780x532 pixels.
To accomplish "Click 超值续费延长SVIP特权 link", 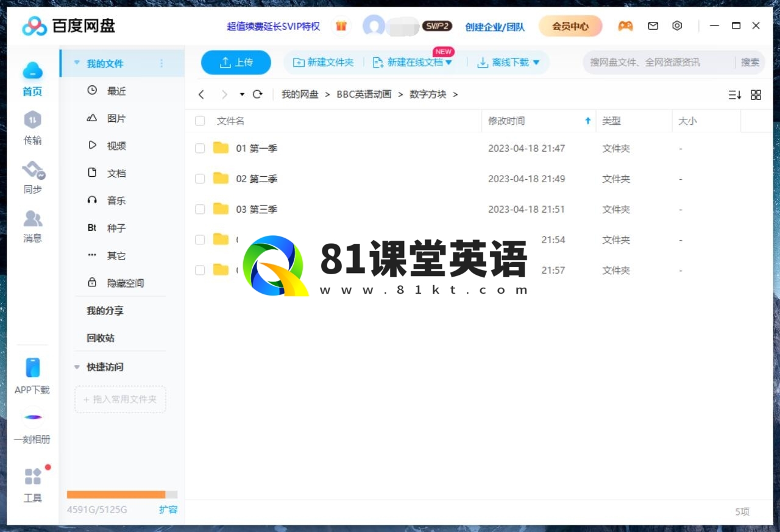I will [273, 26].
